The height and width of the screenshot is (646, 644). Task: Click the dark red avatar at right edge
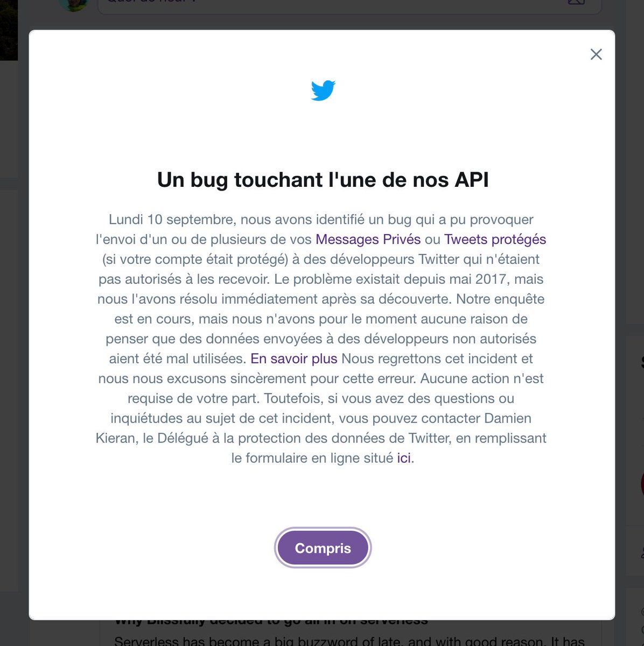(x=642, y=483)
